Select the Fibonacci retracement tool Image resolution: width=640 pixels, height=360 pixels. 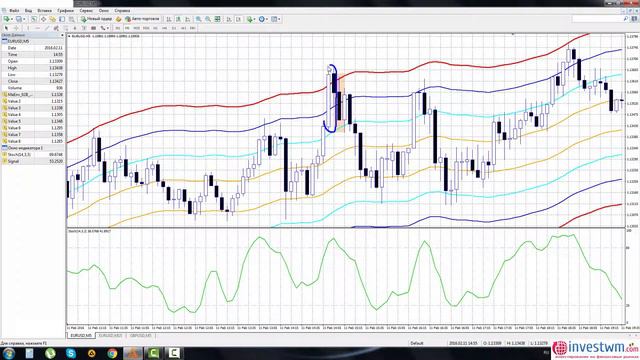tap(66, 28)
